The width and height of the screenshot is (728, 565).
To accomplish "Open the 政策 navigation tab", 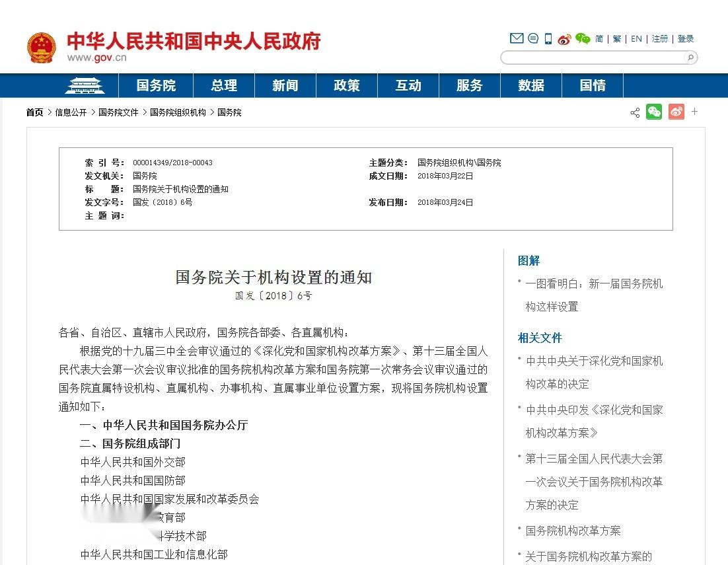I will coord(347,85).
